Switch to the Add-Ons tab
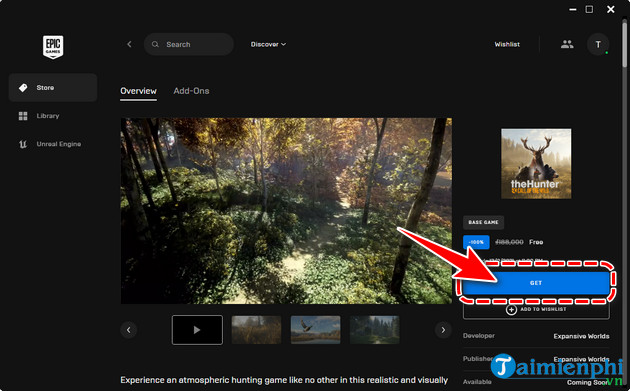The width and height of the screenshot is (630, 391). [191, 91]
